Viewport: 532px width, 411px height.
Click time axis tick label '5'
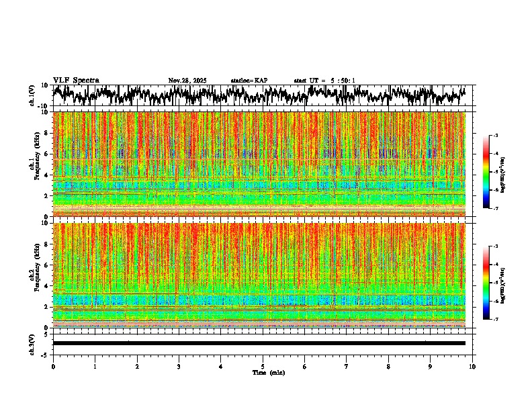[x=263, y=367]
